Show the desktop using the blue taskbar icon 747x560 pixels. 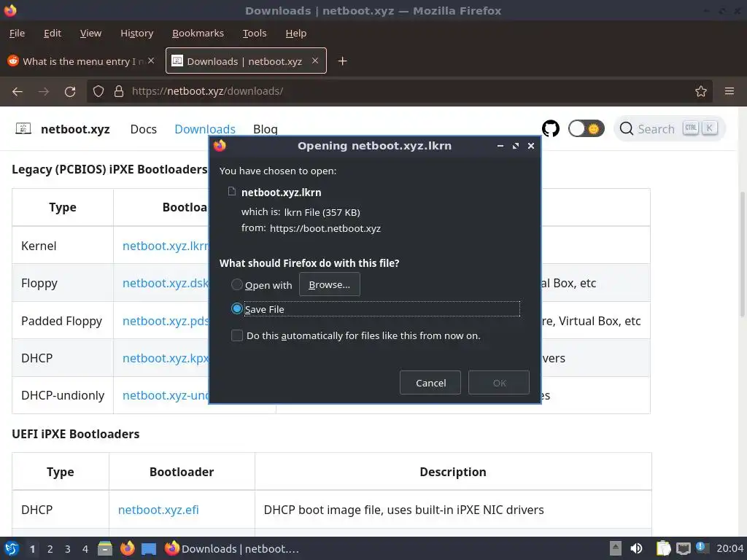[149, 548]
